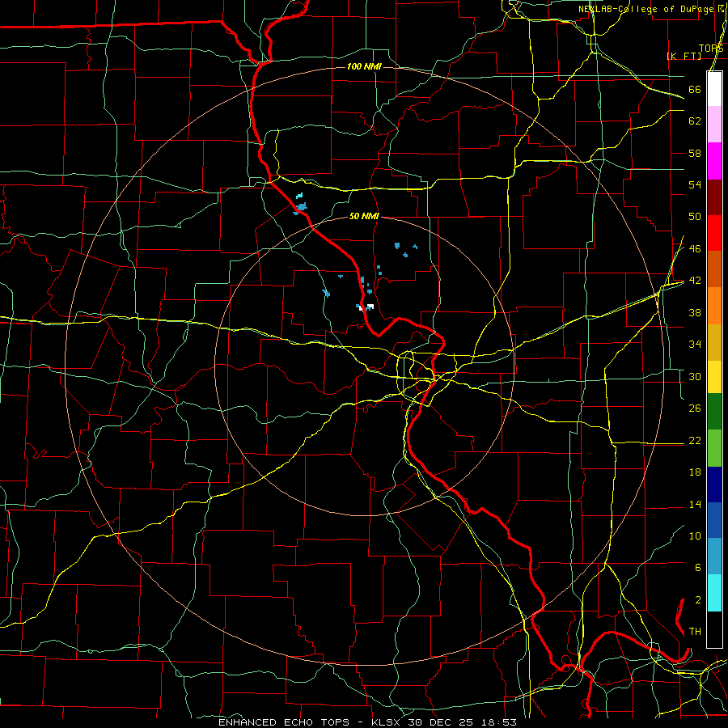Click the '10' legend value
Viewport: 728px width, 728px height.
tap(695, 536)
